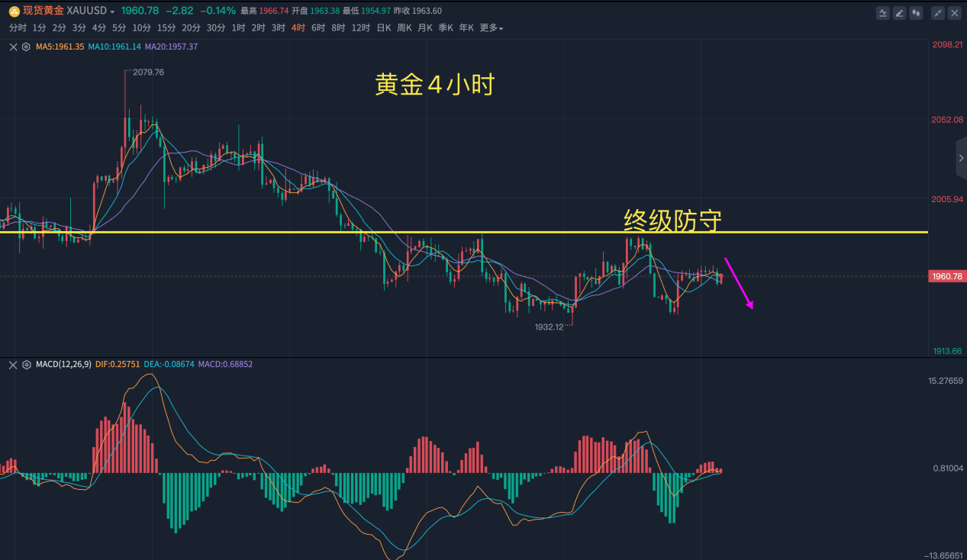Choose the 周K weekly timeframe
This screenshot has height=560, width=967.
click(x=405, y=28)
